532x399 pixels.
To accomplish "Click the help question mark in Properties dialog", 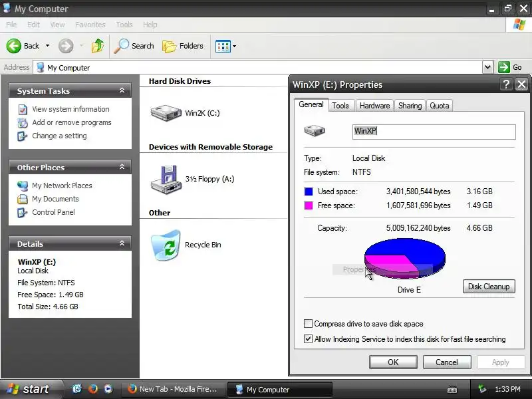I will pyautogui.click(x=506, y=84).
